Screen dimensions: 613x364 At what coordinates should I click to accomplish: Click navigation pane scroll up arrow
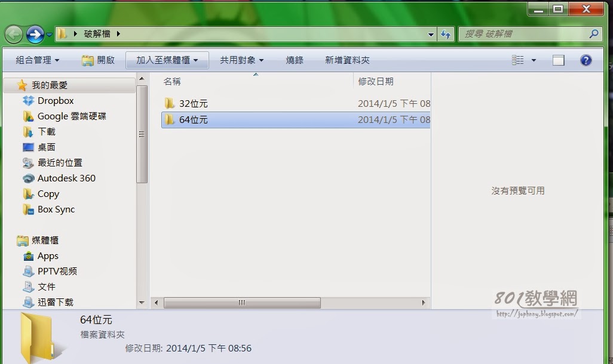[142, 79]
